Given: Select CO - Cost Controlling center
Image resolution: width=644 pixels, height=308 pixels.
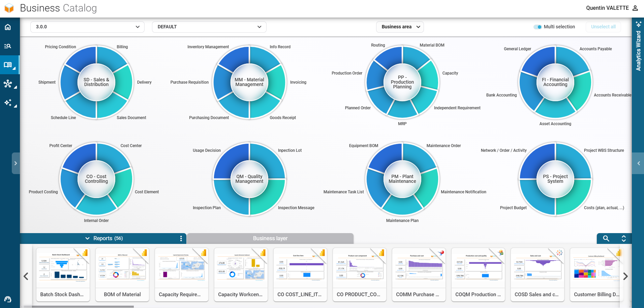Looking at the screenshot, I should point(96,179).
